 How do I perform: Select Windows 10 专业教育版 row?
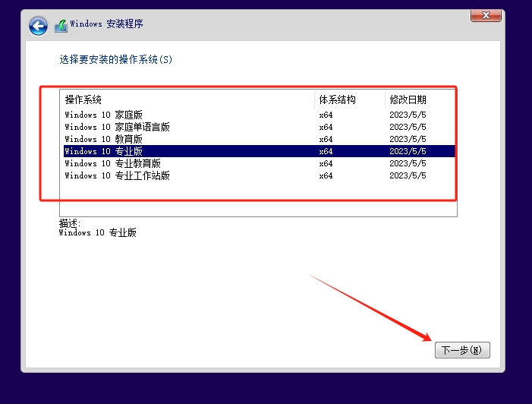pos(260,163)
